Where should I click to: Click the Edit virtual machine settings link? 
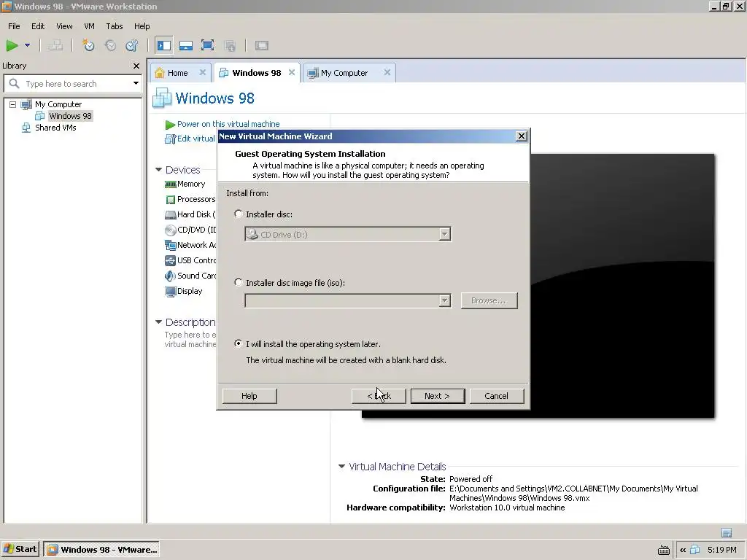(x=196, y=139)
